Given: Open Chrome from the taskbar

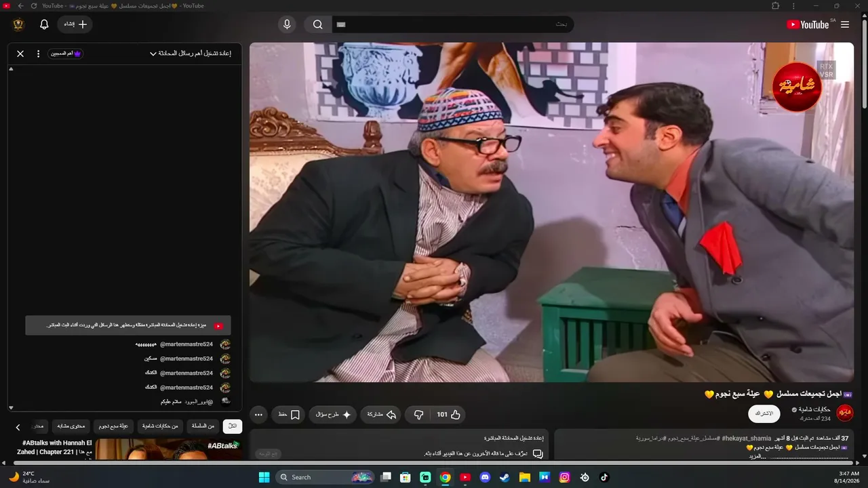Looking at the screenshot, I should coord(445,477).
